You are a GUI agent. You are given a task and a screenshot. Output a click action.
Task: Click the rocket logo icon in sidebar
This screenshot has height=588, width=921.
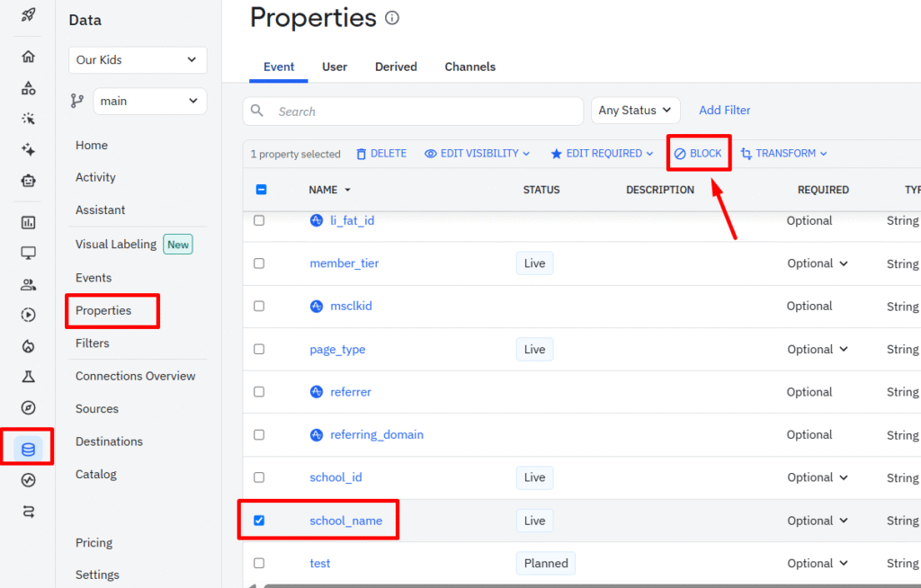(x=28, y=15)
